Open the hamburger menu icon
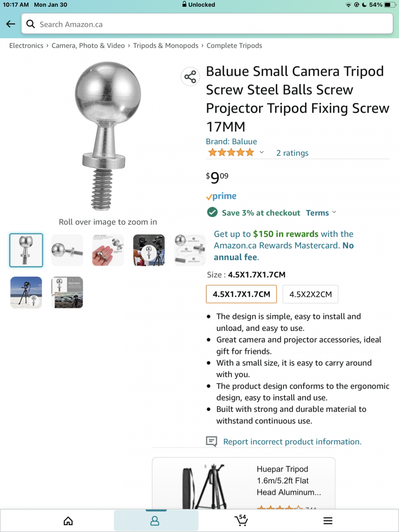Image resolution: width=399 pixels, height=532 pixels. 328,521
